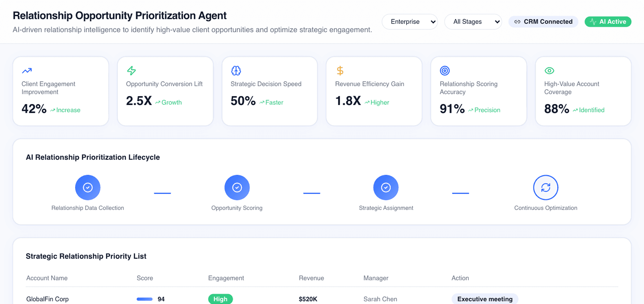Open the All Stages filter dropdown
This screenshot has height=304, width=644.
(473, 21)
